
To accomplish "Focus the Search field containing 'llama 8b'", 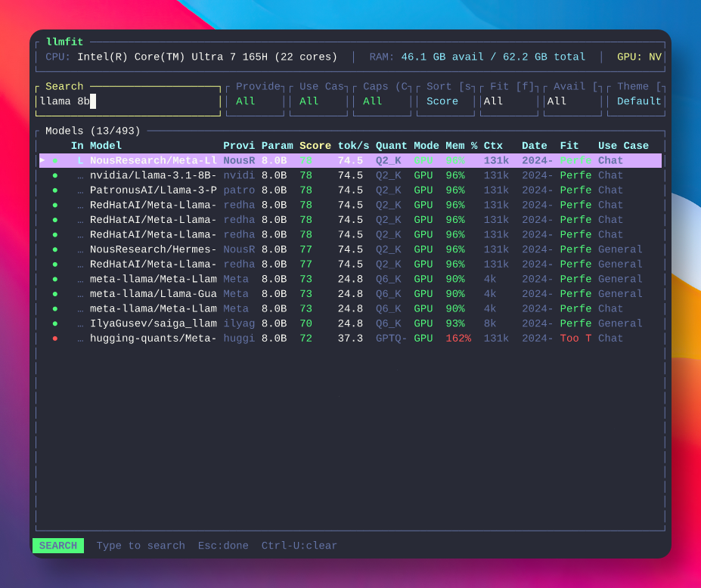I will (128, 101).
